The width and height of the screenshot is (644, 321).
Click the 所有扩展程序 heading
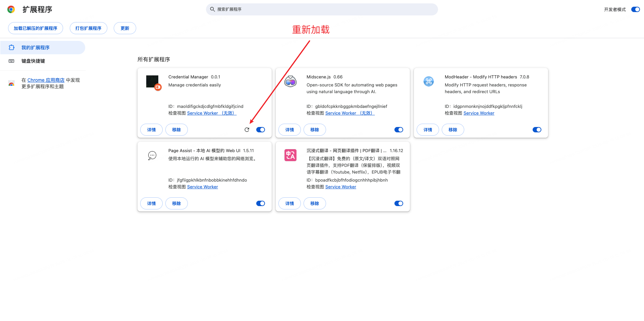[154, 59]
